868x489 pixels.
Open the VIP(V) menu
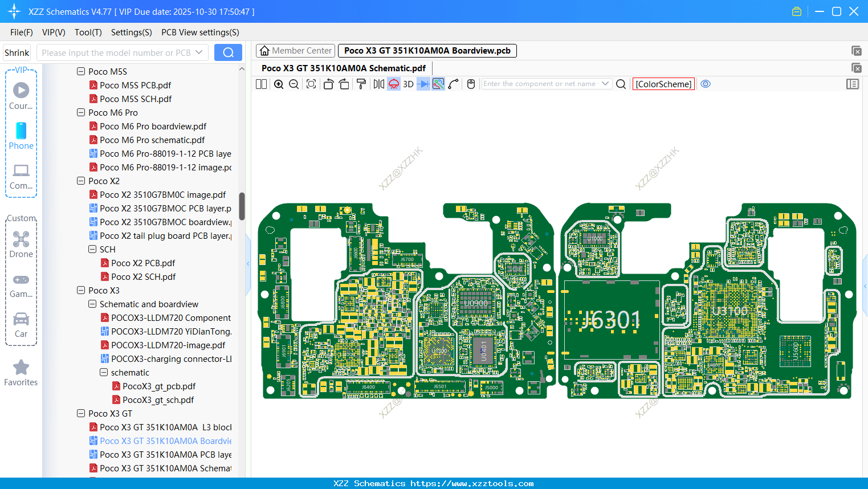pos(54,32)
